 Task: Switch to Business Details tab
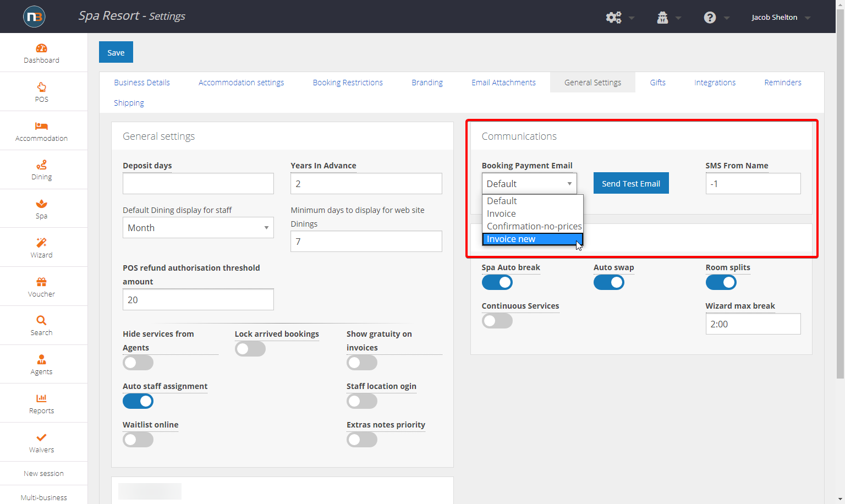(x=142, y=83)
